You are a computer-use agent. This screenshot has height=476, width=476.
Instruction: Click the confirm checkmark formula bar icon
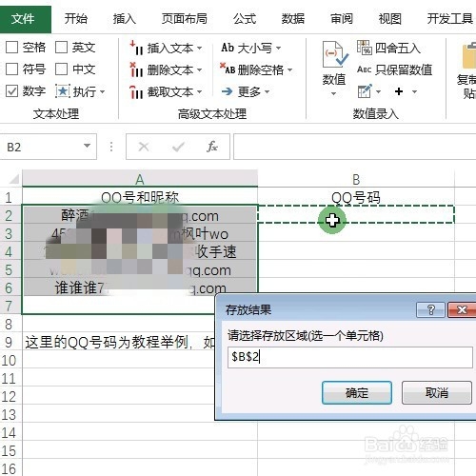[178, 147]
